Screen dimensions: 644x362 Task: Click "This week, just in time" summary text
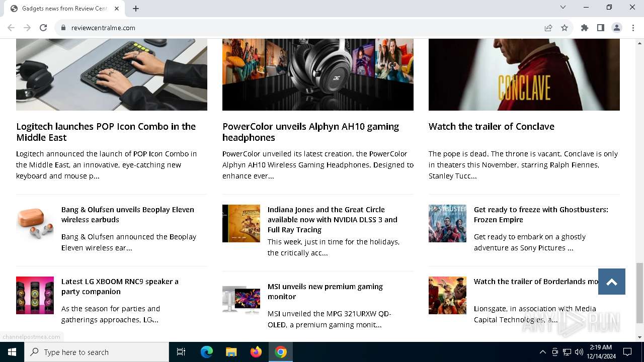coord(334,247)
